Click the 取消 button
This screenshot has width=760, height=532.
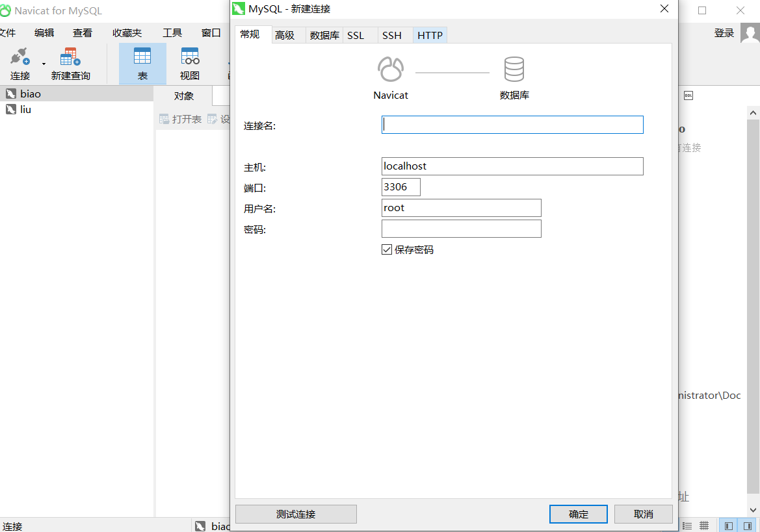pos(643,514)
